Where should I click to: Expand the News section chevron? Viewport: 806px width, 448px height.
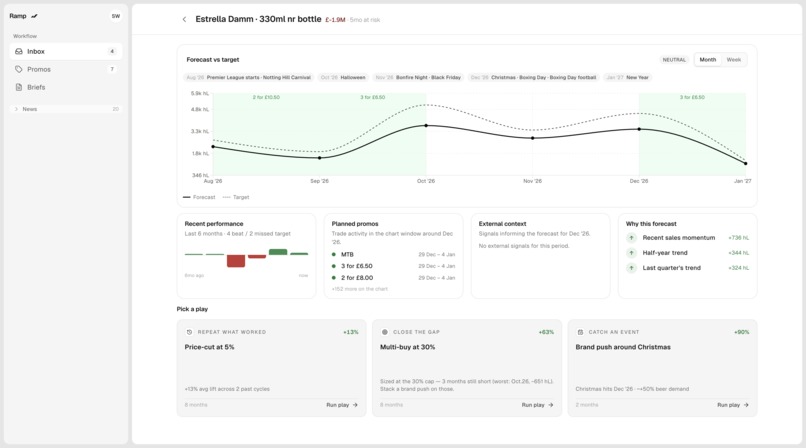pyautogui.click(x=16, y=109)
